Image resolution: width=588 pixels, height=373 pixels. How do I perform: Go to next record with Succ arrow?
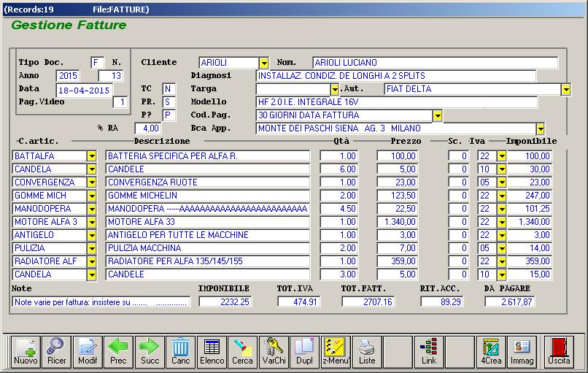tap(150, 351)
